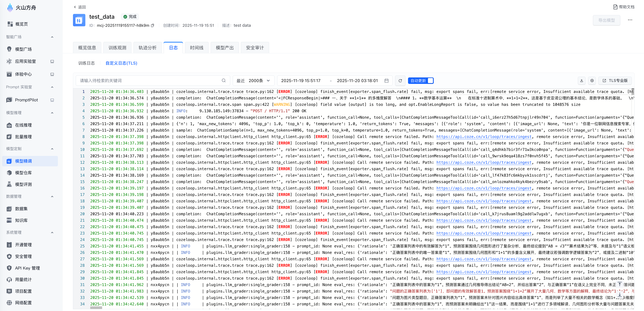Copy the job ID with copy icon
The width and height of the screenshot is (644, 311).
click(x=153, y=26)
